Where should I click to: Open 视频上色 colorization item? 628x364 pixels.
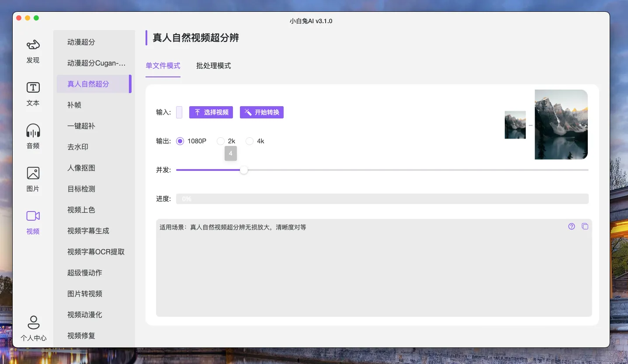(x=94, y=210)
